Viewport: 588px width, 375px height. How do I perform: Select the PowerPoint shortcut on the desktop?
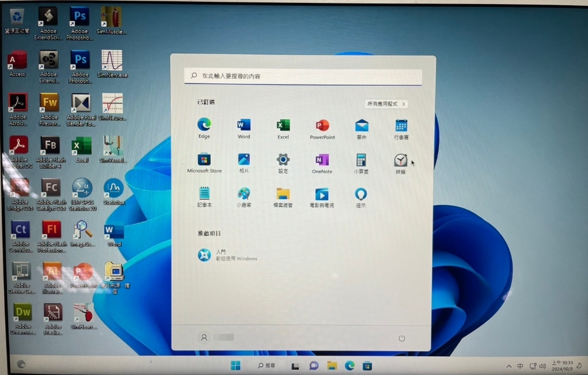tap(83, 275)
